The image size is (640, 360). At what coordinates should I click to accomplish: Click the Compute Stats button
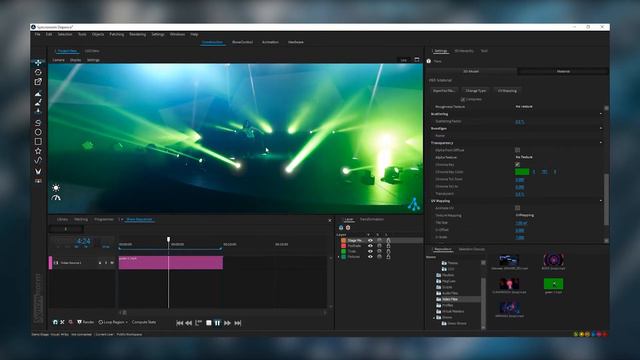coord(144,322)
